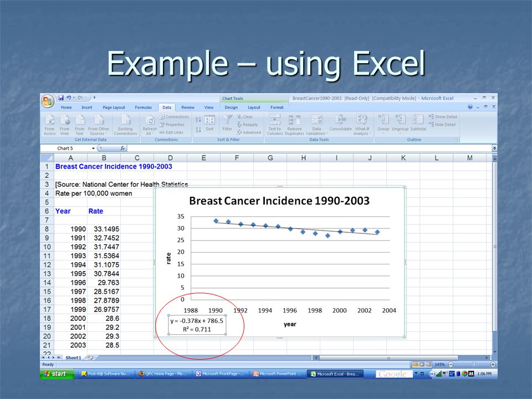Viewport: 532px width, 399px height.
Task: Click the Windows start button
Action: point(57,374)
